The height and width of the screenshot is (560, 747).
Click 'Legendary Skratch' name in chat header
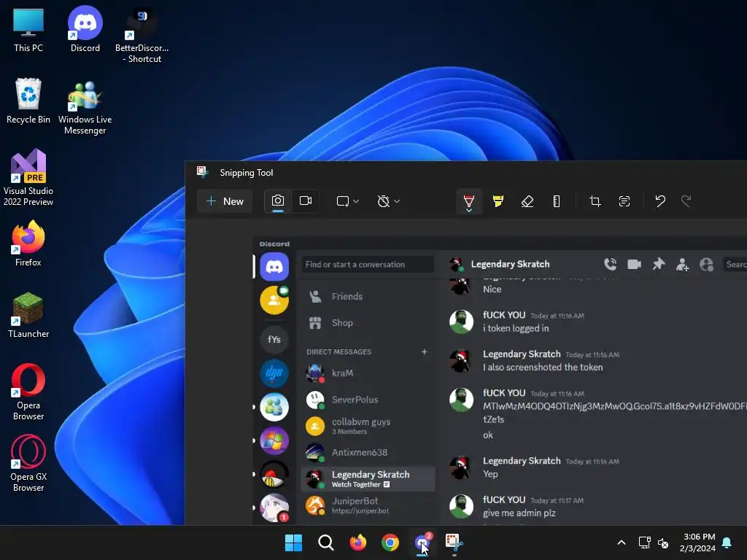510,264
